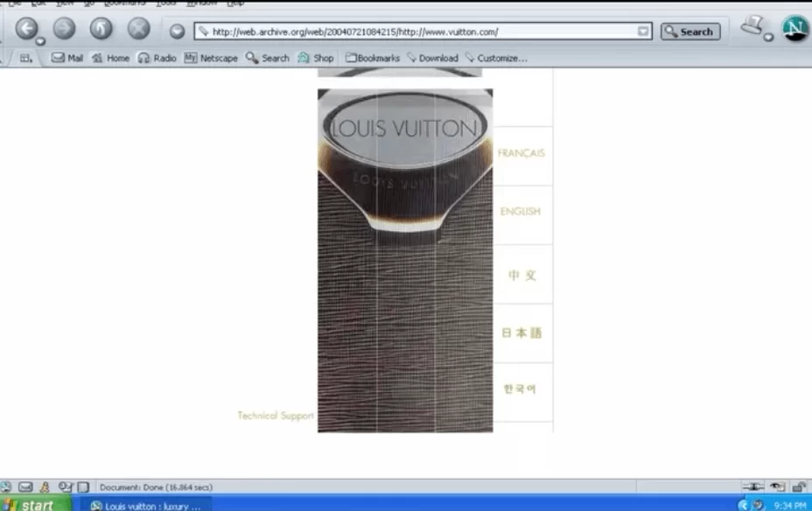Screen dimensions: 812x511
Task: Open Radio from the personal toolbar
Action: 157,58
